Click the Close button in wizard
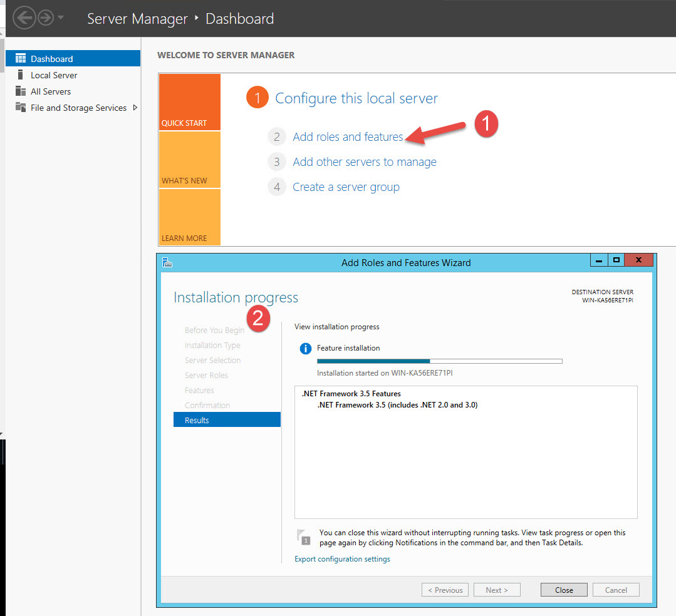This screenshot has height=616, width=676. tap(564, 590)
